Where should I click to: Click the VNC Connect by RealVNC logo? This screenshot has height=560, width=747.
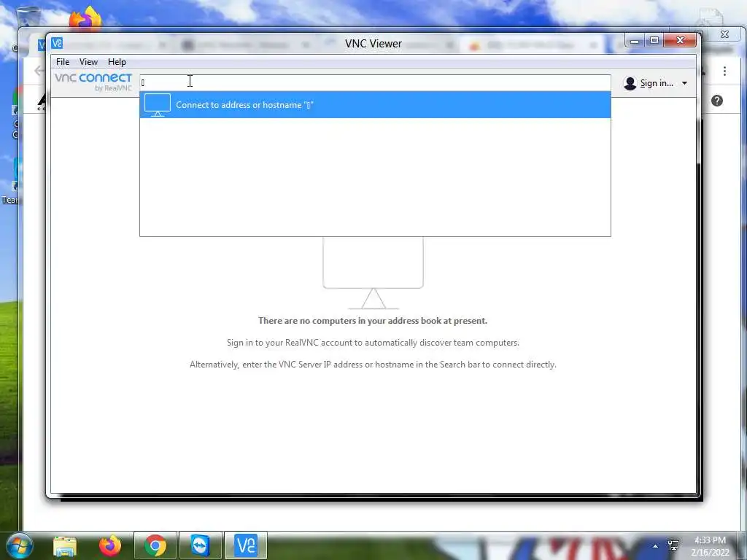point(93,82)
